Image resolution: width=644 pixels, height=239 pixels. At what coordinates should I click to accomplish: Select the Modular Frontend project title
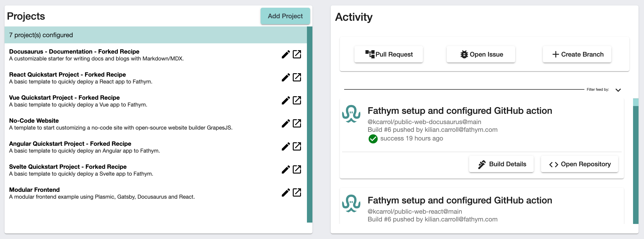tap(34, 190)
